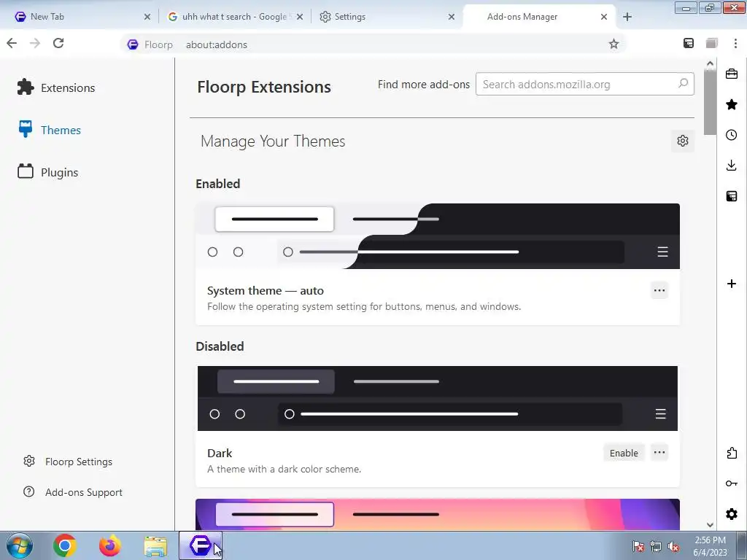Open the Browser Manager briefcase sidebar icon
This screenshot has width=747, height=560.
pyautogui.click(x=732, y=74)
